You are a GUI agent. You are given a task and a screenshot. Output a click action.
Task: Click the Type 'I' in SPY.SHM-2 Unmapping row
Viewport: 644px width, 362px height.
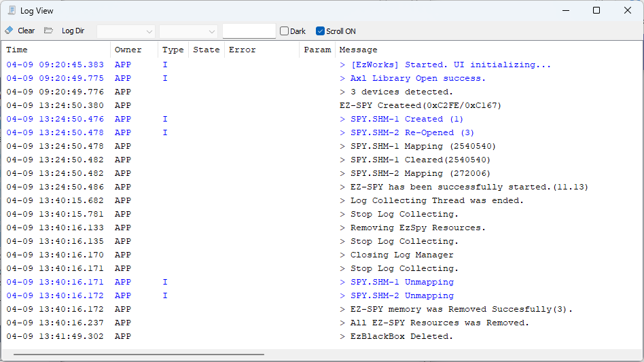click(165, 295)
